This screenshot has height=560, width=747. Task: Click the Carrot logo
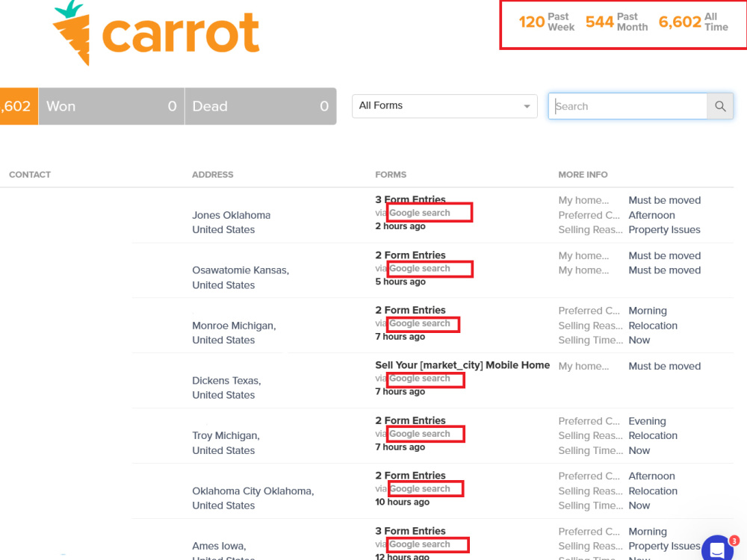tap(156, 32)
